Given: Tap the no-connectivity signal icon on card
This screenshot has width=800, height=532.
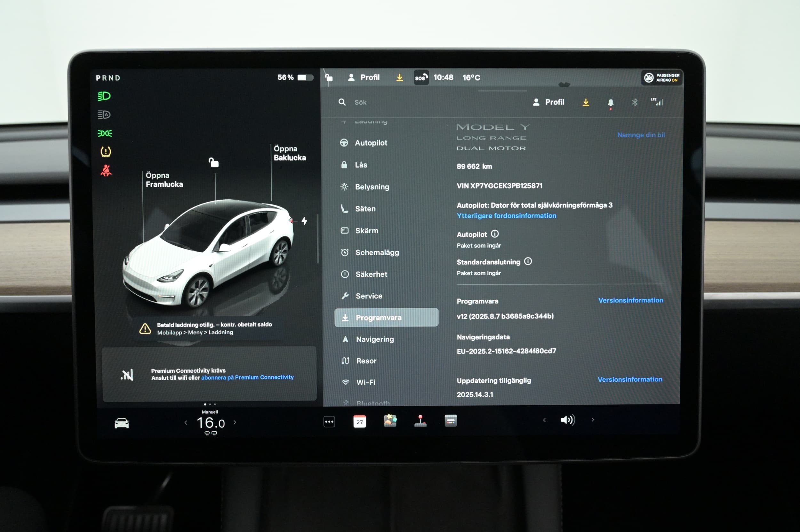Looking at the screenshot, I should (127, 375).
